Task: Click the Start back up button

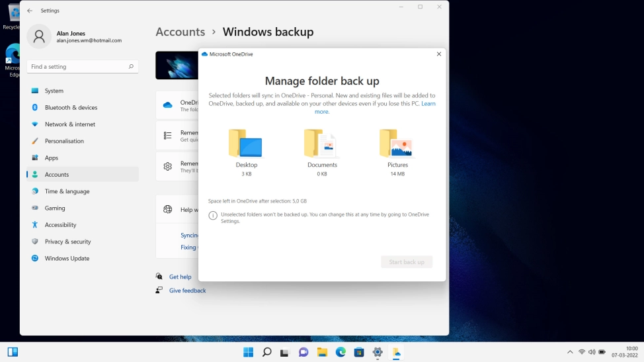Action: click(407, 262)
